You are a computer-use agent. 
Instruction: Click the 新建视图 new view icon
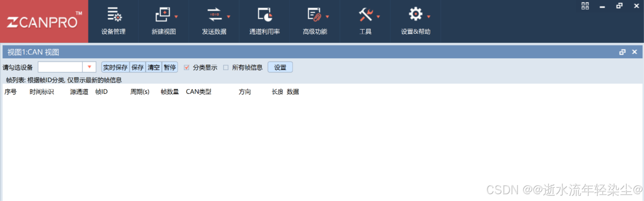[163, 14]
